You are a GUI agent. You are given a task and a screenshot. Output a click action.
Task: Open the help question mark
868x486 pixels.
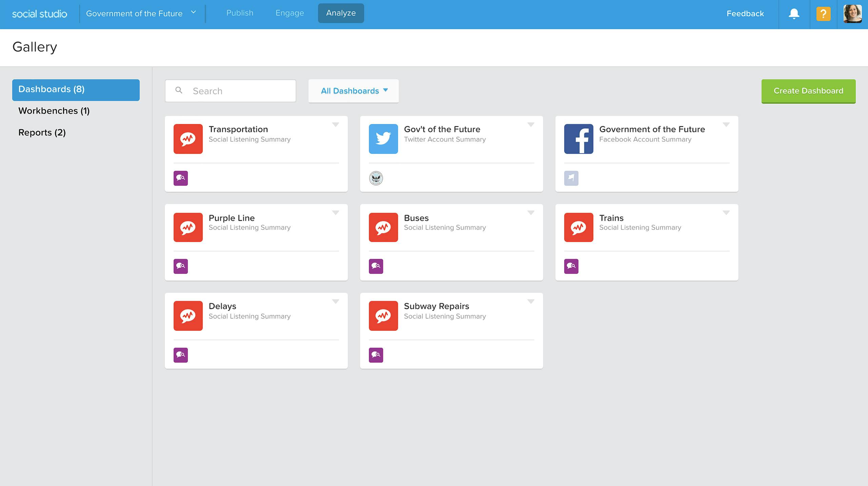(824, 14)
